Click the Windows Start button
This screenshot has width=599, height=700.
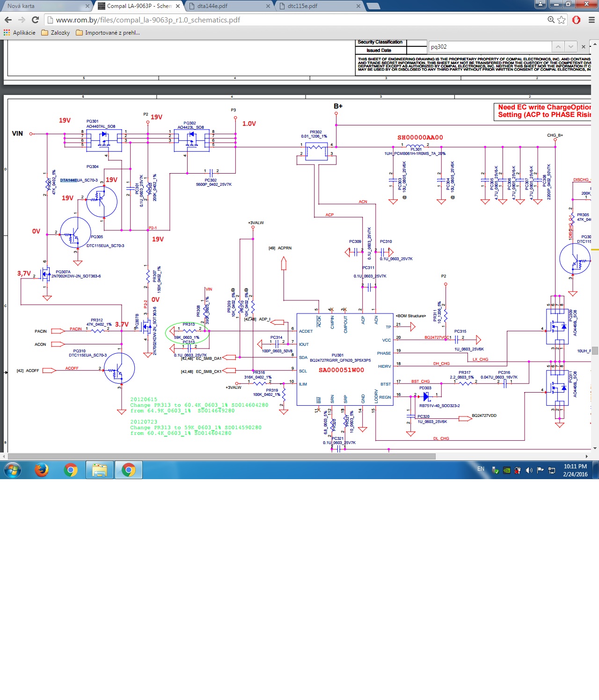(x=13, y=470)
